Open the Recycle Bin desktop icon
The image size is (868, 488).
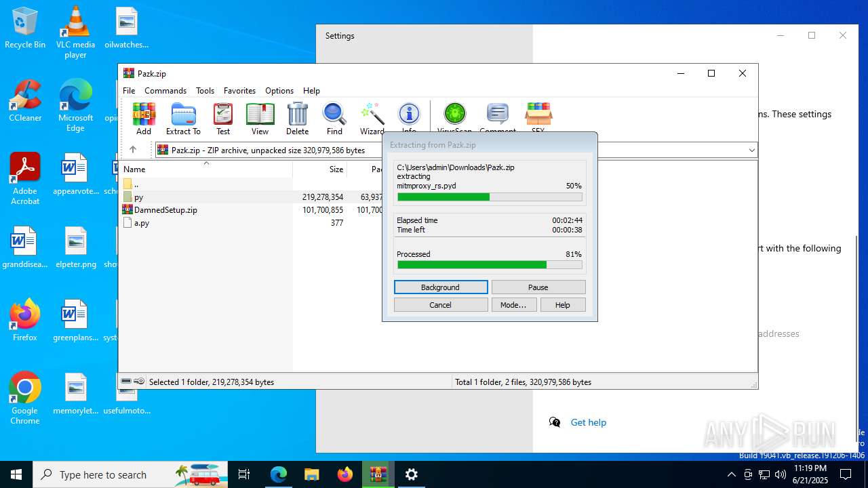point(25,28)
